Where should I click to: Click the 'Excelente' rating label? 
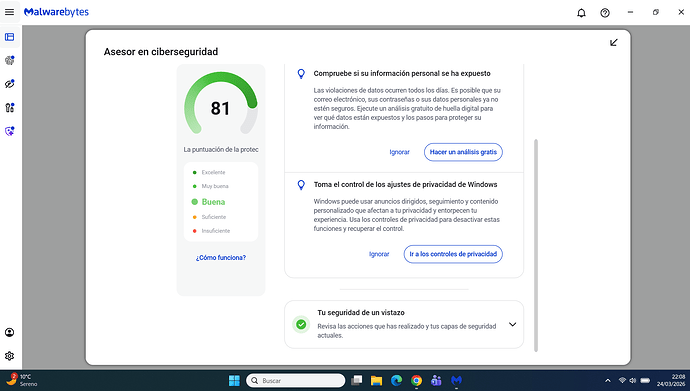(x=213, y=172)
